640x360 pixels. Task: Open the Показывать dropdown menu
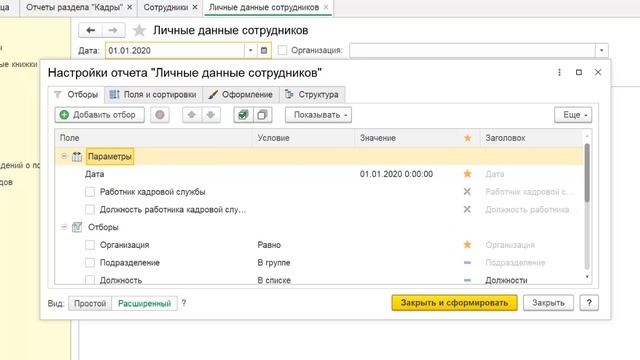coord(318,115)
